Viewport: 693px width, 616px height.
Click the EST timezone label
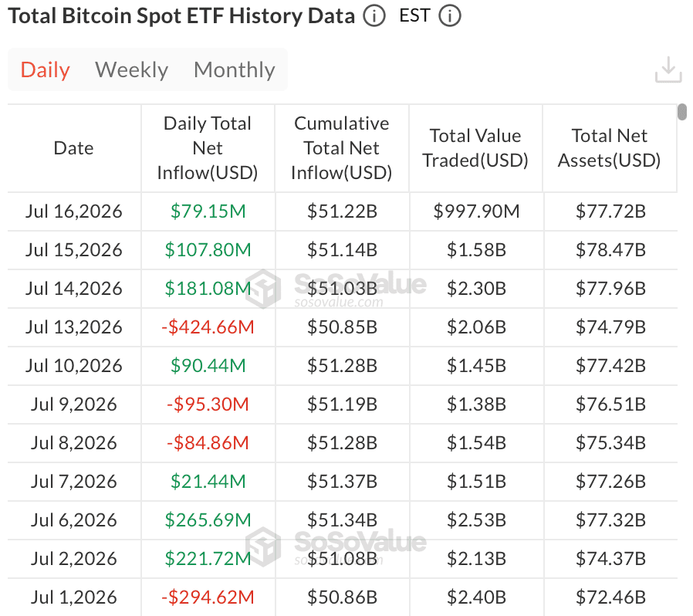pyautogui.click(x=414, y=16)
